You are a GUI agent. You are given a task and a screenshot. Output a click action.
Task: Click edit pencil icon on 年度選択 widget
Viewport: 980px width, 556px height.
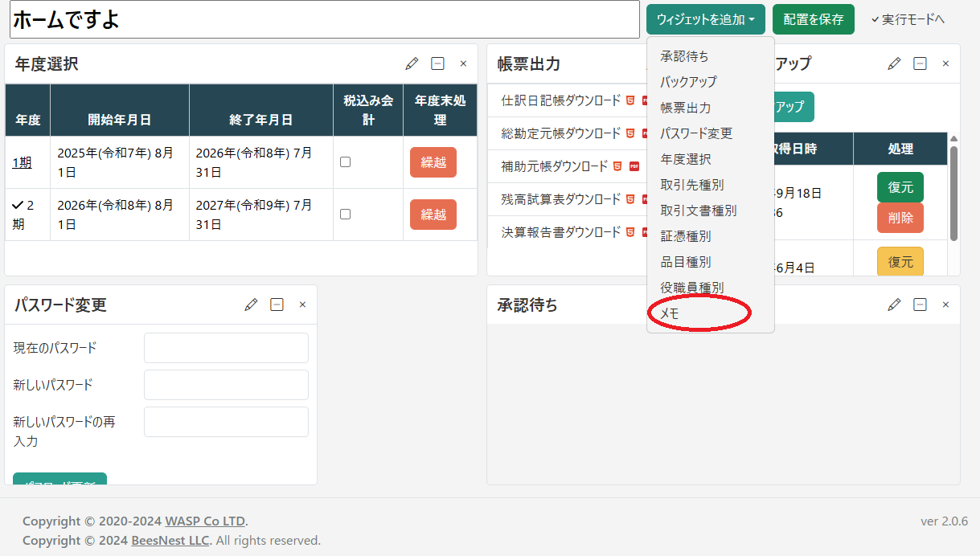pyautogui.click(x=412, y=63)
